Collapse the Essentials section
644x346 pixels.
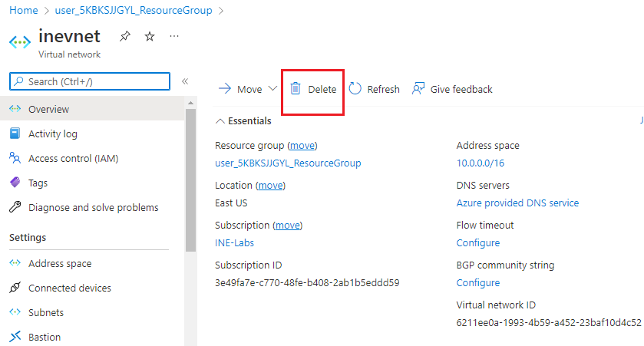(220, 121)
